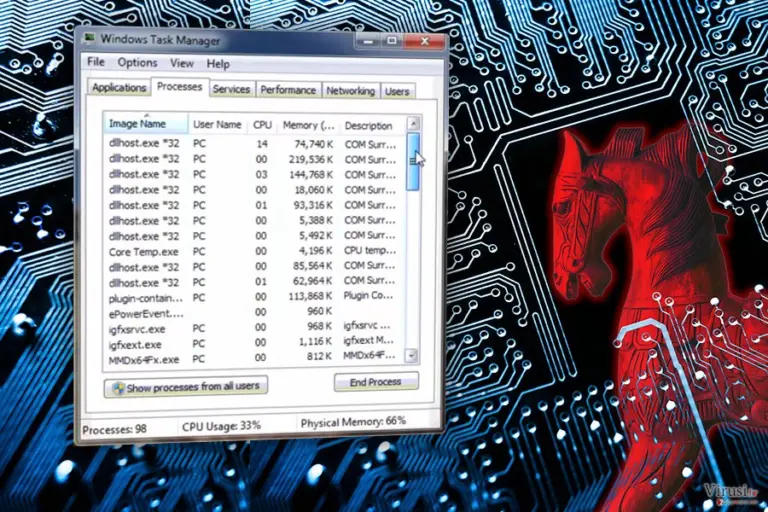Select the ePowerEvent process row
Image resolution: width=768 pixels, height=512 pixels.
pos(253,313)
